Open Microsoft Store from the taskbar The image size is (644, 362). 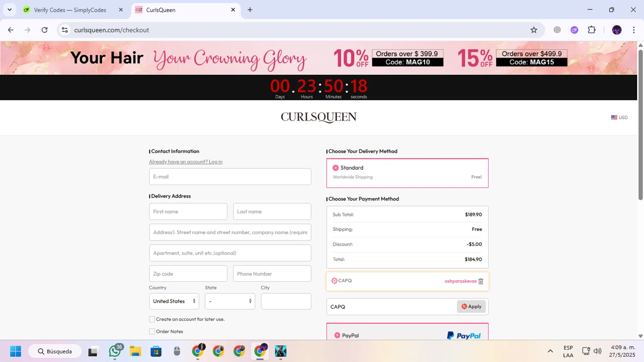[156, 351]
